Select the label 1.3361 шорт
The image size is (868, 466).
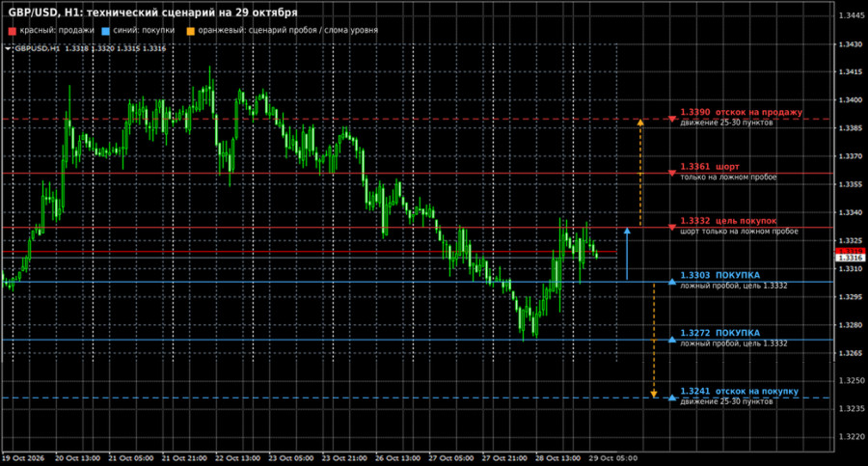(x=710, y=166)
